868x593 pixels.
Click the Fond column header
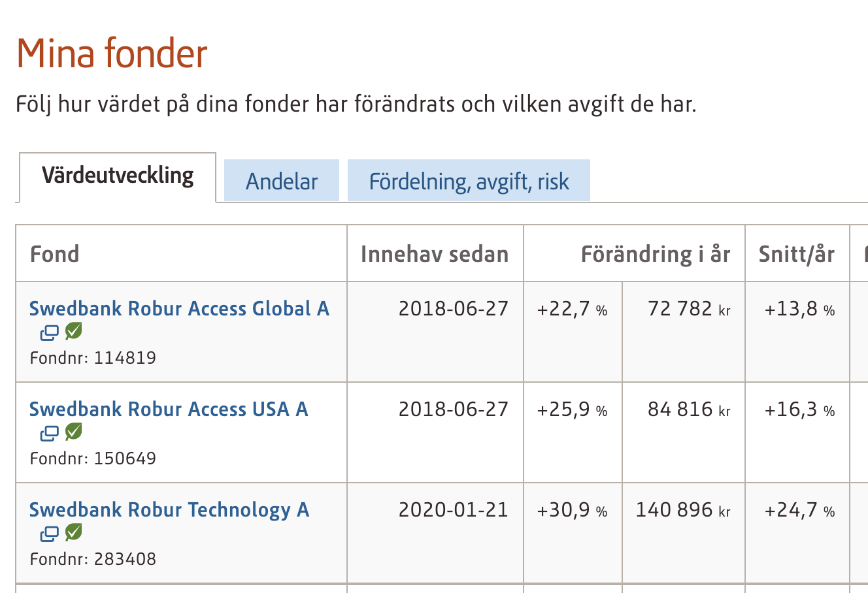[55, 253]
